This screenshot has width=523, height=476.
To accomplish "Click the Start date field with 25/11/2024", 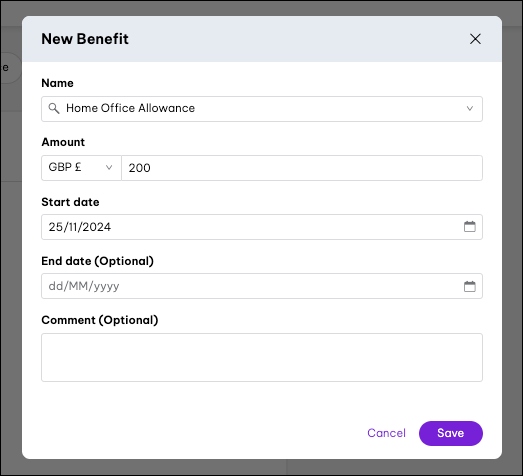I will 262,227.
